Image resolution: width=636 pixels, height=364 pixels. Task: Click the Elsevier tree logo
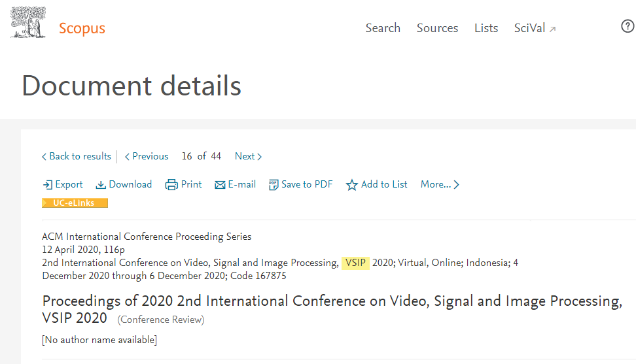click(27, 23)
